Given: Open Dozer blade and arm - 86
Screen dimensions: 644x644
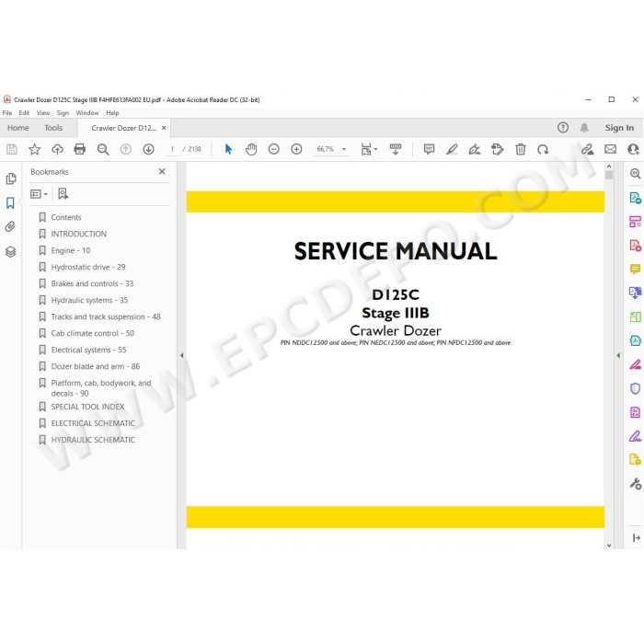Looking at the screenshot, I should tap(96, 366).
